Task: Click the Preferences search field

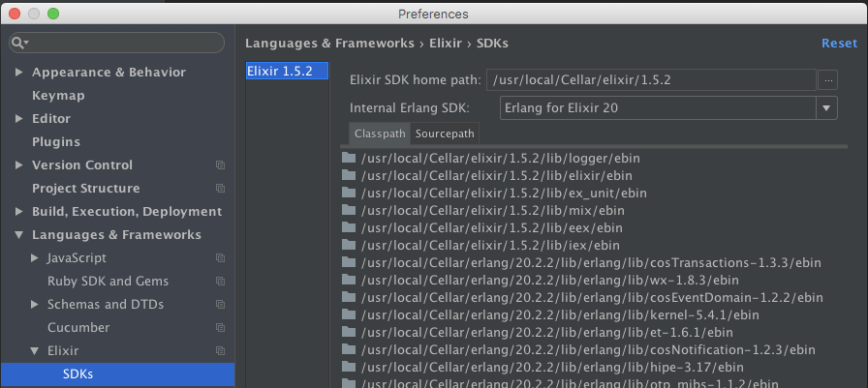Action: tap(117, 43)
